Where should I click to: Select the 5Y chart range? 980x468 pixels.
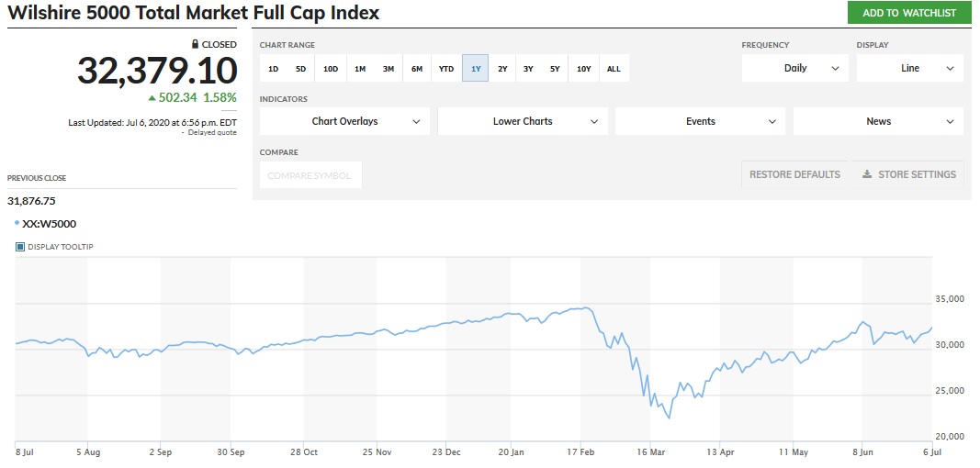click(x=555, y=69)
